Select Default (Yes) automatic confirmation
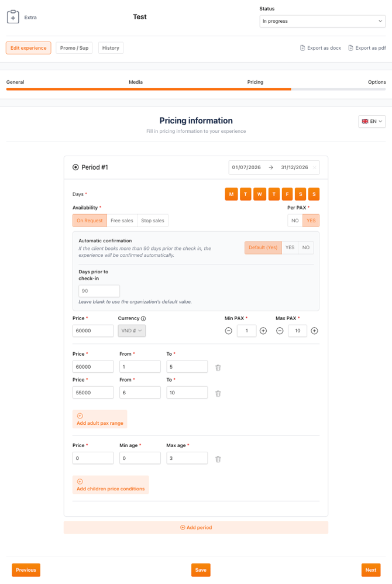This screenshot has width=392, height=584. (263, 248)
